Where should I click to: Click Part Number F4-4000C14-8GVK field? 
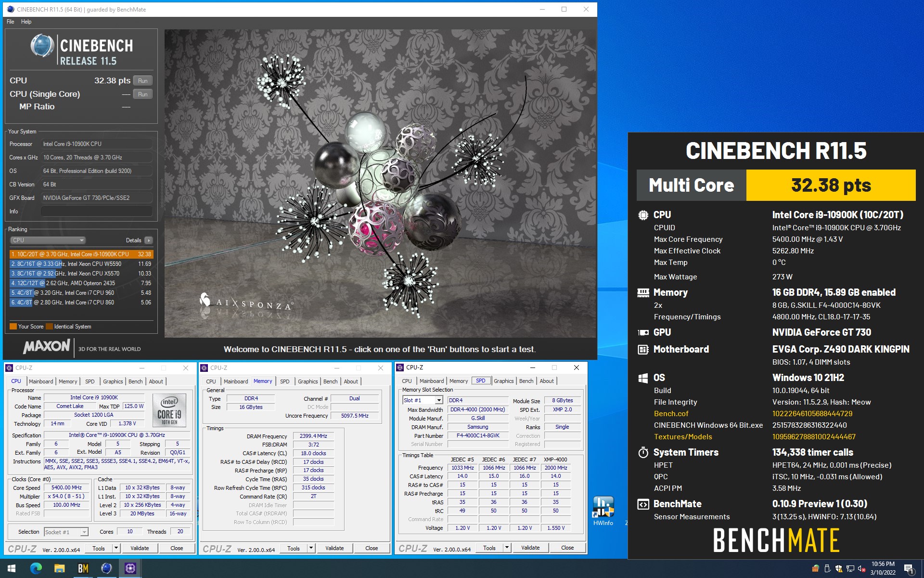tap(478, 436)
